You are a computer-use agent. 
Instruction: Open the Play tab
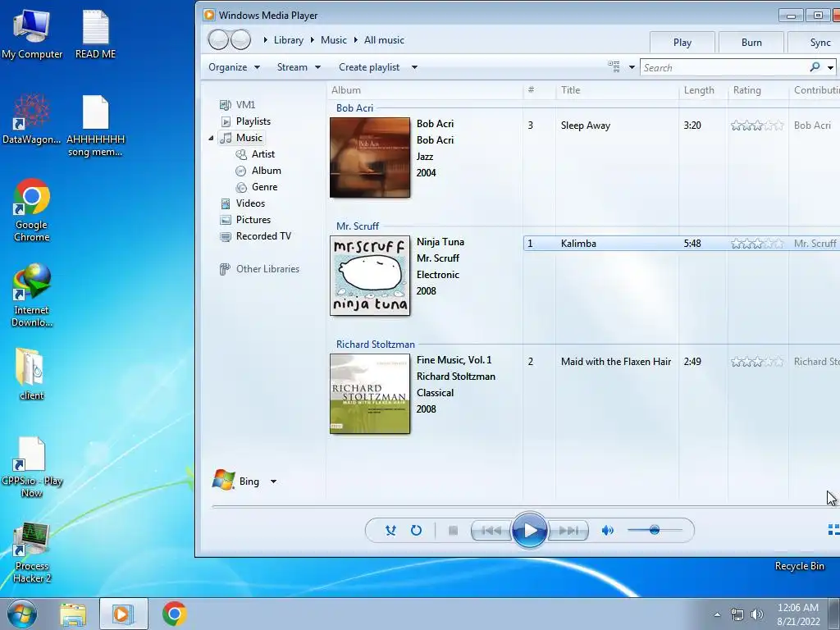click(682, 43)
